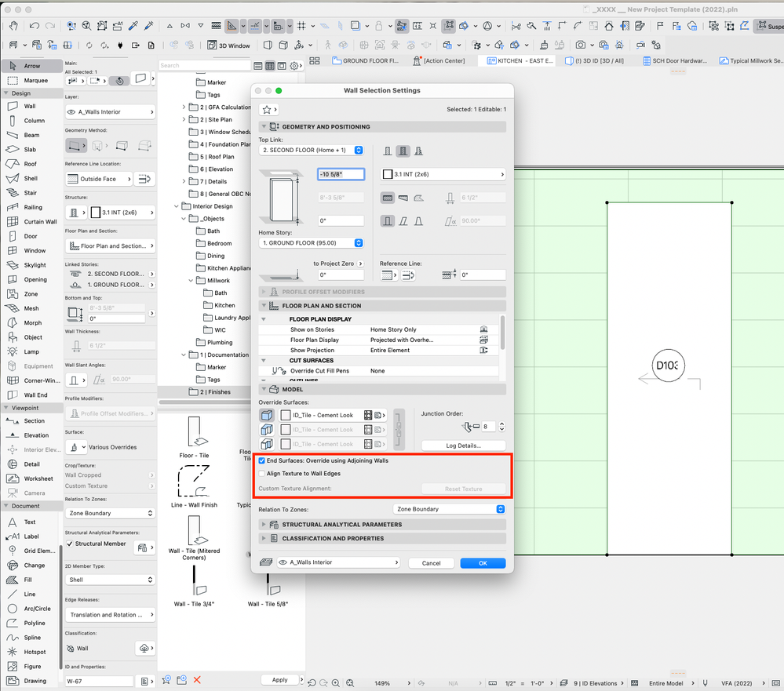784x691 pixels.
Task: Click the ID_Tile Cement Look surface swatch
Action: coord(286,415)
